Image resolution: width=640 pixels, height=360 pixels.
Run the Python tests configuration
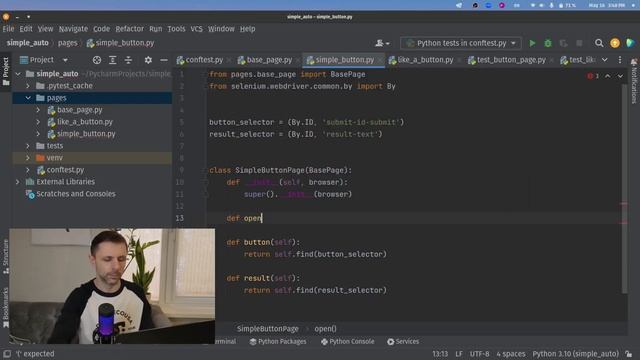click(532, 43)
